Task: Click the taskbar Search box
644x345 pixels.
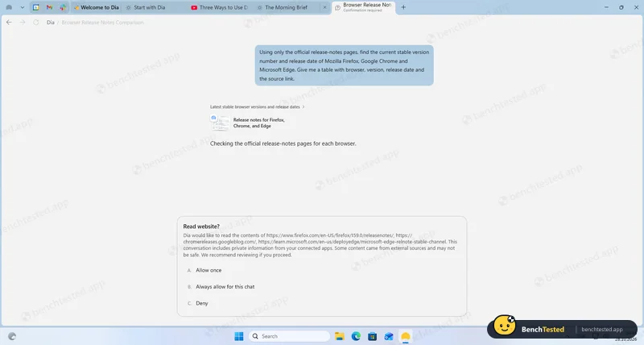Action: (289, 336)
